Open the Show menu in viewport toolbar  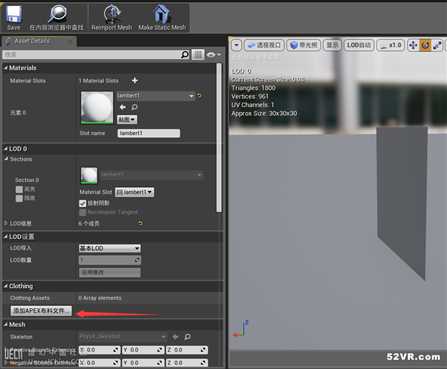(332, 45)
